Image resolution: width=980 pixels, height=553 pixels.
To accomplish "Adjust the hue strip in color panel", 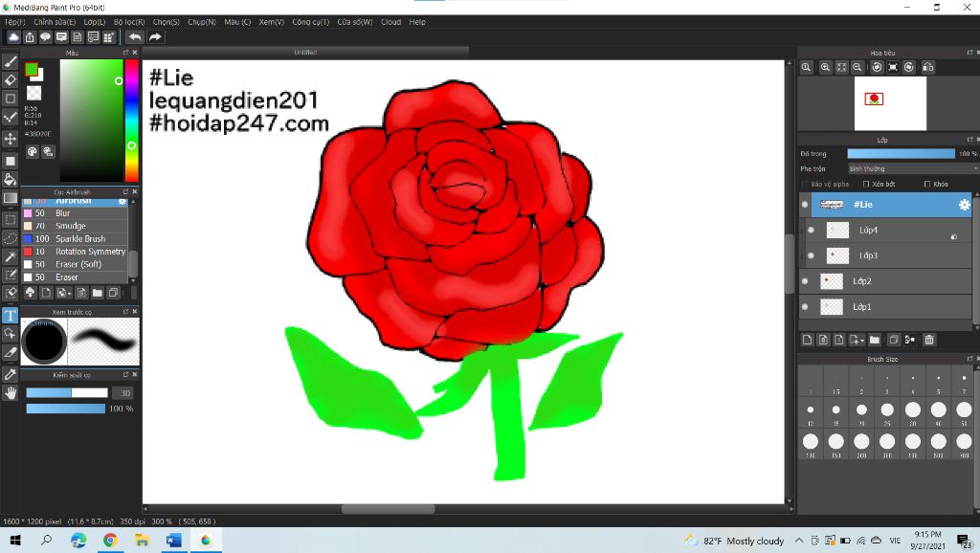I will [x=131, y=120].
